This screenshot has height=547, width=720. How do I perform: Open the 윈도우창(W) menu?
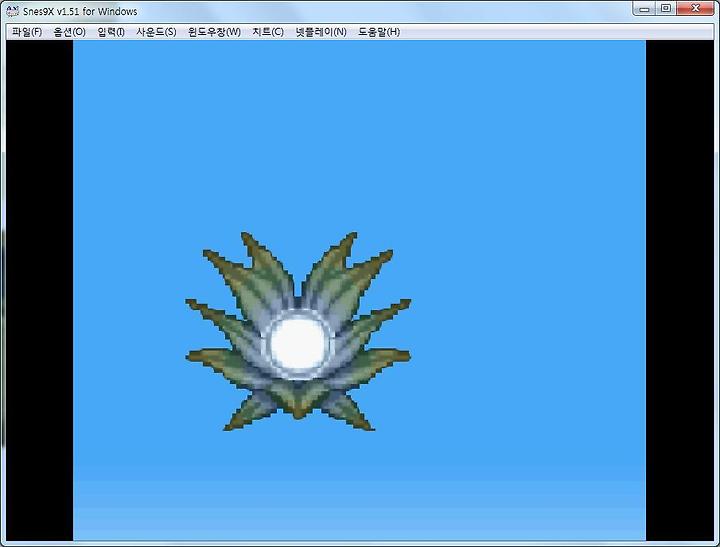coord(214,32)
